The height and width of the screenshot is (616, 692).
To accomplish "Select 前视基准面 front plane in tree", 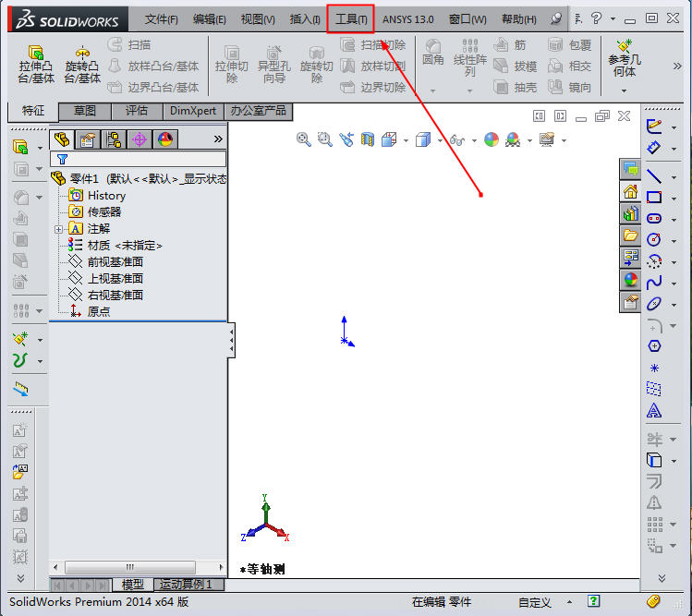I will 115,262.
